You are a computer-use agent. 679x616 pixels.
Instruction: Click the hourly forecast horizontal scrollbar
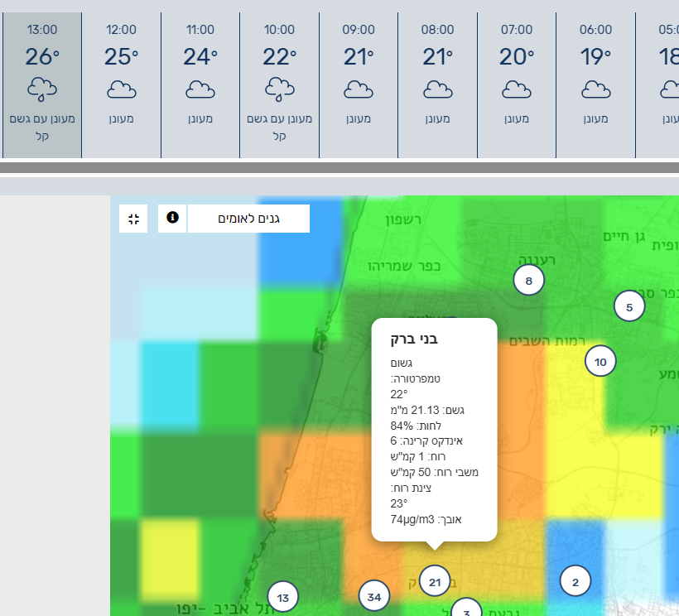coord(339,167)
